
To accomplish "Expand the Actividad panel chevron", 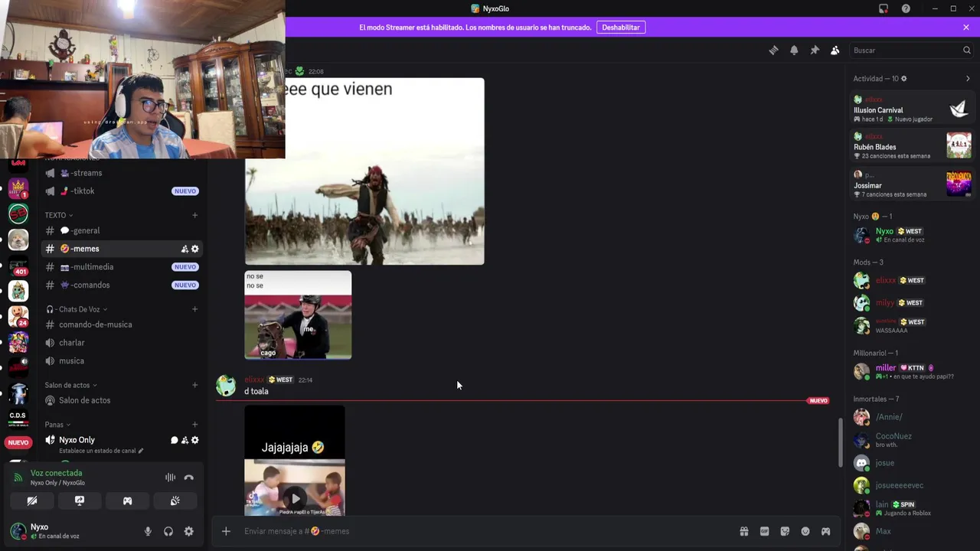I will click(x=968, y=79).
